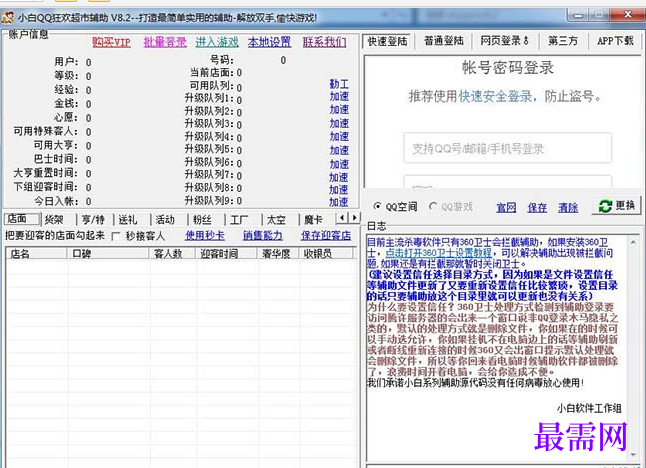Sort the table by 客人数 column header
The height and width of the screenshot is (468, 646).
tap(173, 253)
